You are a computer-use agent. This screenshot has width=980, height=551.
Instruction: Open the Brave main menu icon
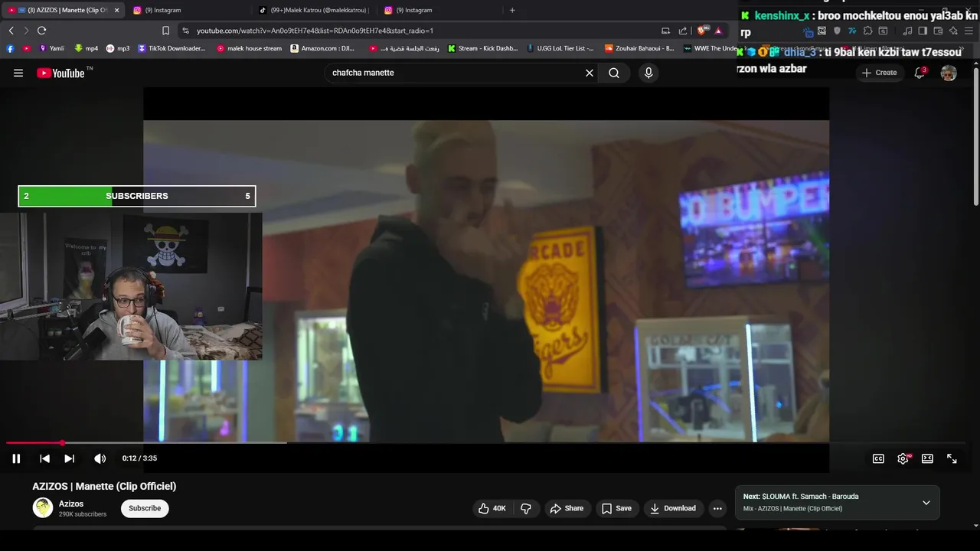(x=969, y=31)
